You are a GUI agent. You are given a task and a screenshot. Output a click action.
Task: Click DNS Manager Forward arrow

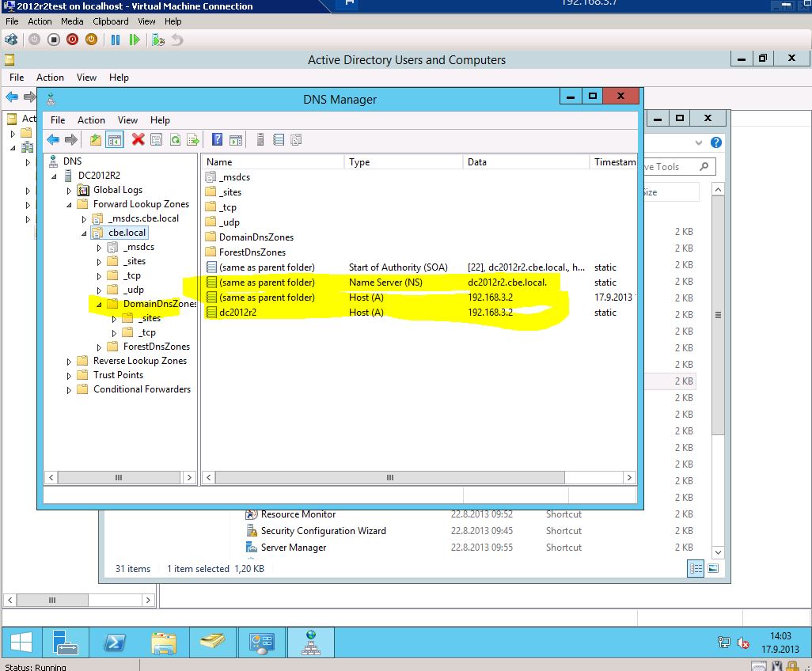pyautogui.click(x=71, y=139)
